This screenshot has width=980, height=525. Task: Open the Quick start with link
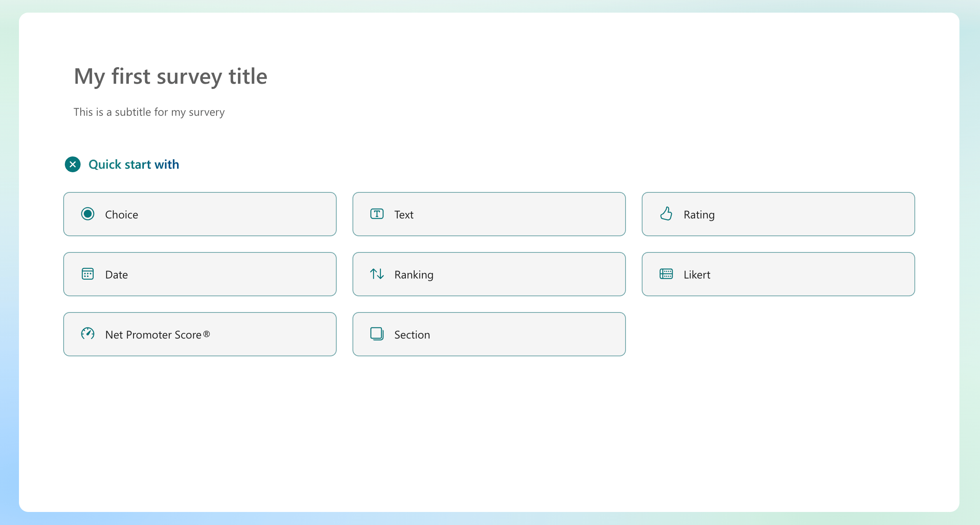134,164
